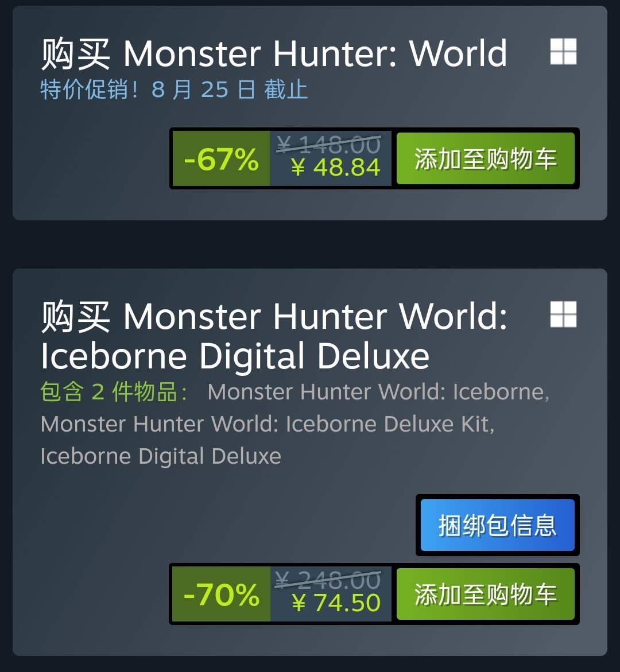The image size is (620, 672).
Task: Click the Iceborne Digital Deluxe item text
Action: point(161,456)
